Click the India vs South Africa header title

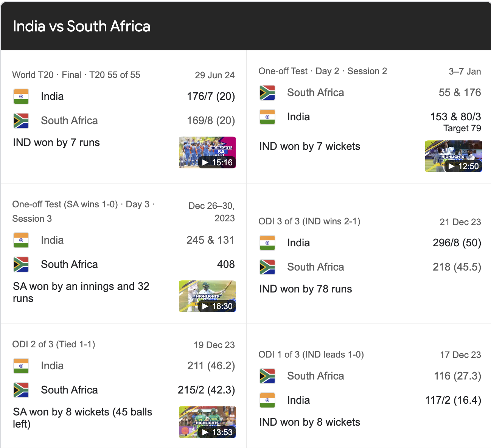pyautogui.click(x=82, y=26)
